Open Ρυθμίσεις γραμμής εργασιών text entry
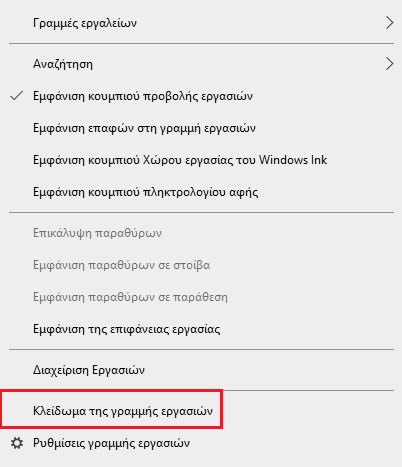The width and height of the screenshot is (402, 467). point(111,443)
